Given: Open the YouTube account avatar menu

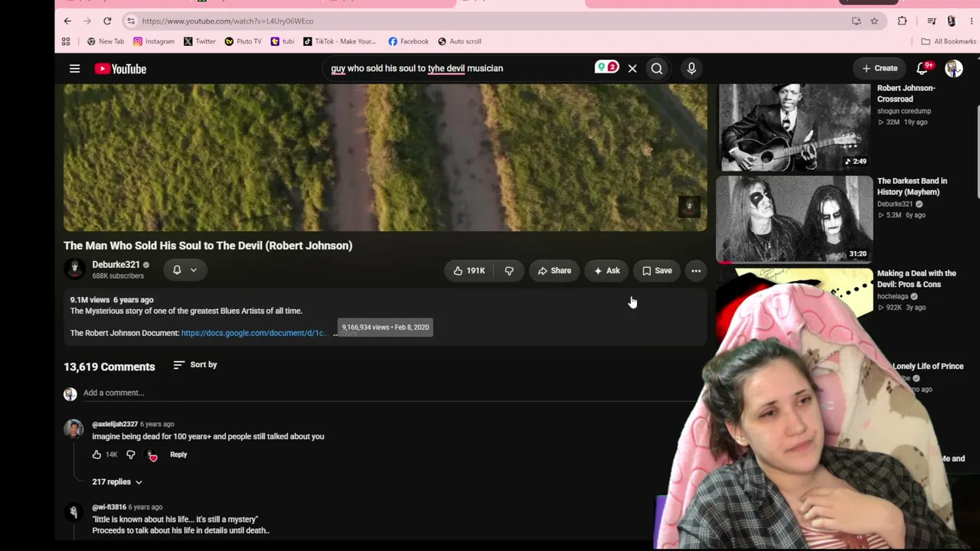Looking at the screenshot, I should (x=953, y=69).
